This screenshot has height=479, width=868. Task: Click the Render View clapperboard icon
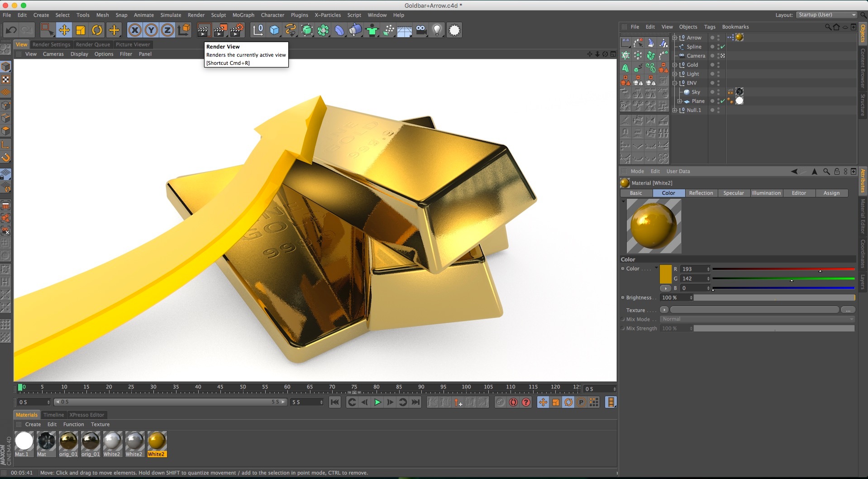(x=203, y=30)
